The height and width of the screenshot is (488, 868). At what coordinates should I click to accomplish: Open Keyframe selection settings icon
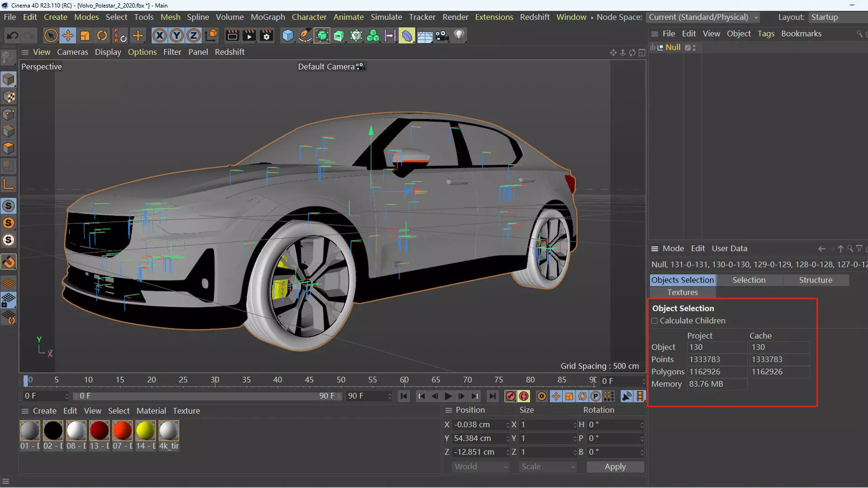[542, 396]
